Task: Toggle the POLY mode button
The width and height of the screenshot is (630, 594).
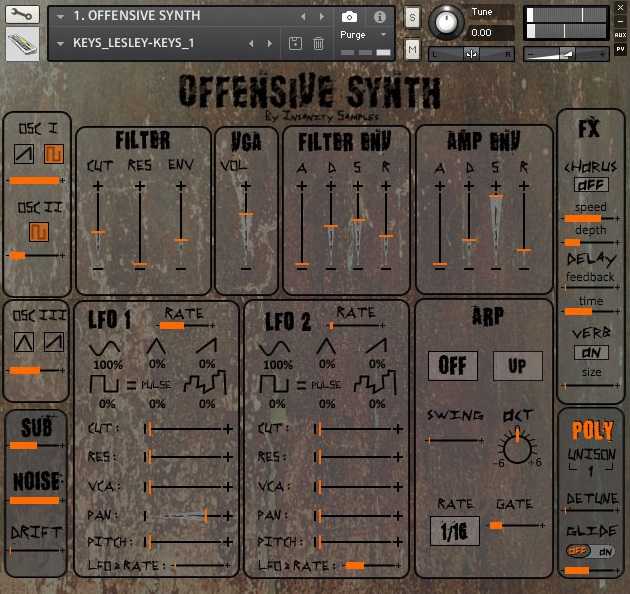Action: click(x=592, y=430)
